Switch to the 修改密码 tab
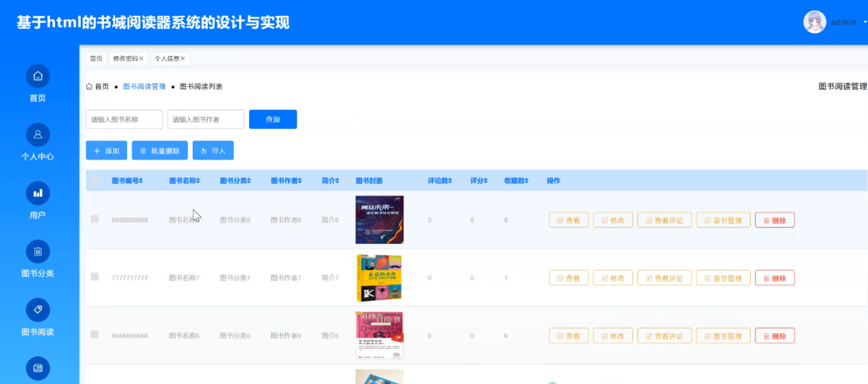This screenshot has width=868, height=384. pos(128,58)
